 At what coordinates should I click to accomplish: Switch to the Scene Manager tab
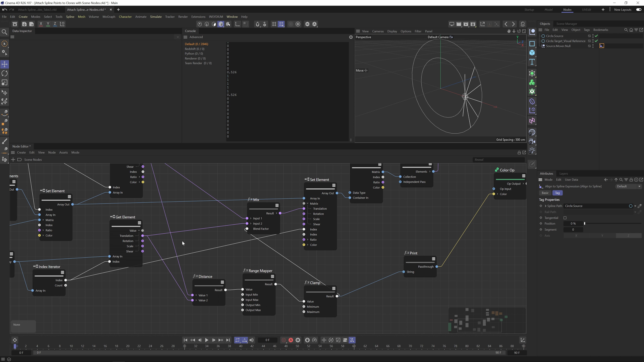point(567,23)
